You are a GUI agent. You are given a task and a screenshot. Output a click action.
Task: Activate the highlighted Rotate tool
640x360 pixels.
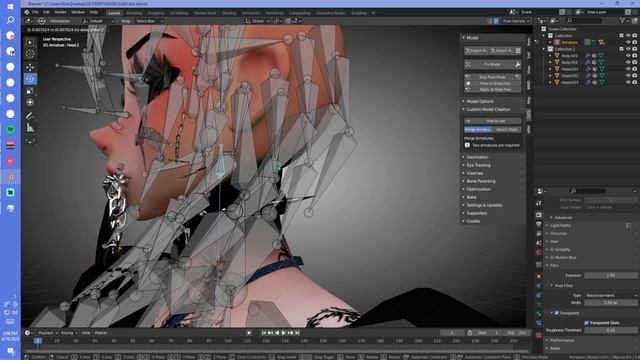click(30, 78)
